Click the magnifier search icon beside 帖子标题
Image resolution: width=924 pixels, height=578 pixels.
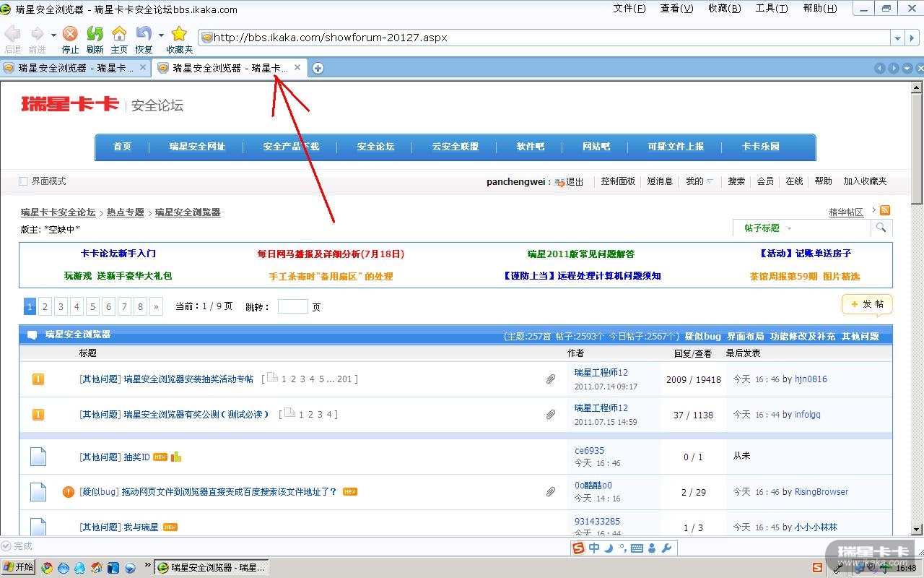(881, 228)
